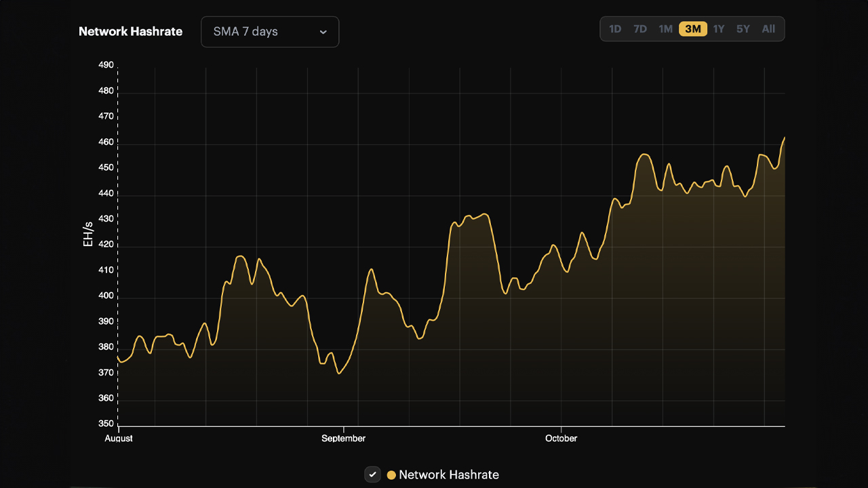Viewport: 868px width, 488px height.
Task: Click the September axis label
Action: [x=344, y=439]
